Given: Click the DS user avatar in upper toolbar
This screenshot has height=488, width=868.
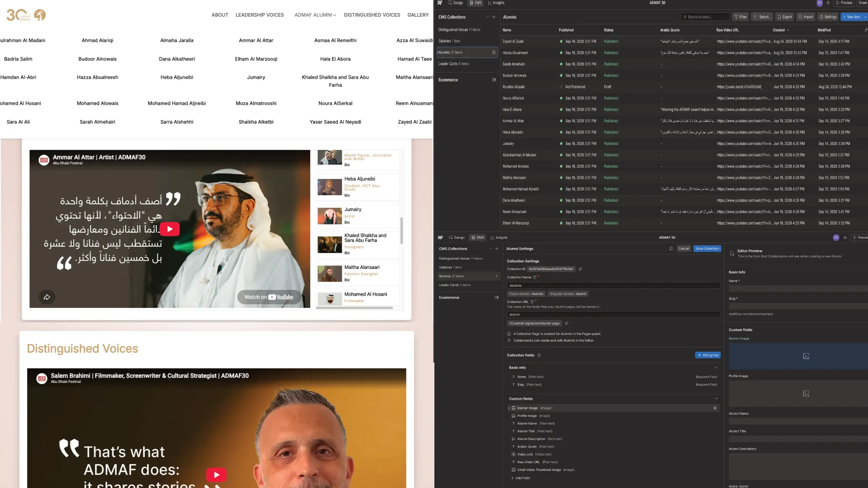Looking at the screenshot, I should point(820,3).
